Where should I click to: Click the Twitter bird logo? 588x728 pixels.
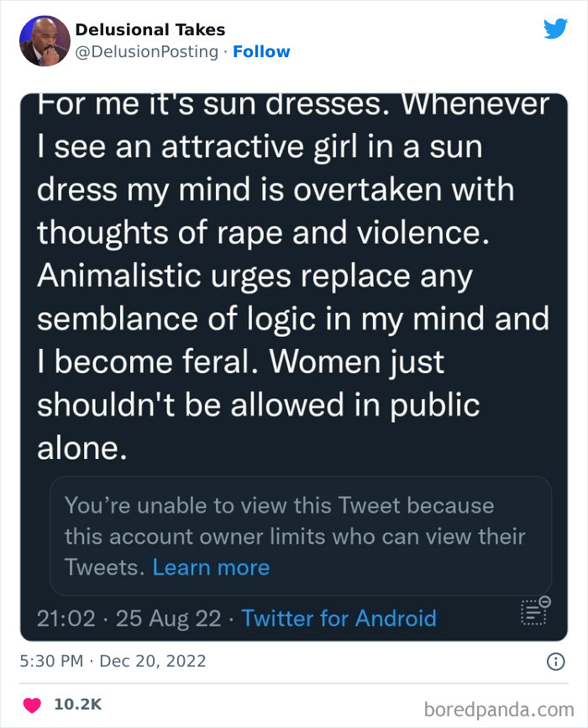coord(555,29)
